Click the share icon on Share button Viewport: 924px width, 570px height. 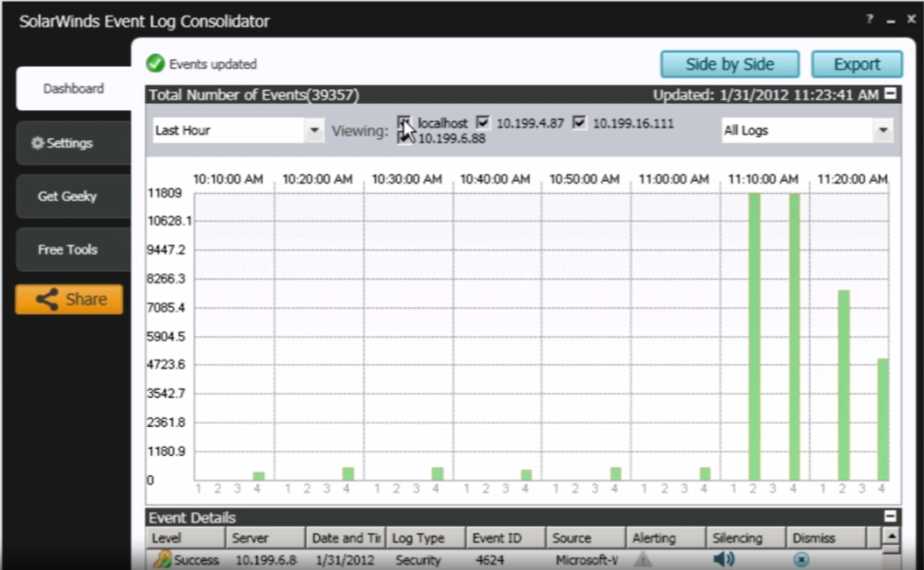[x=47, y=299]
